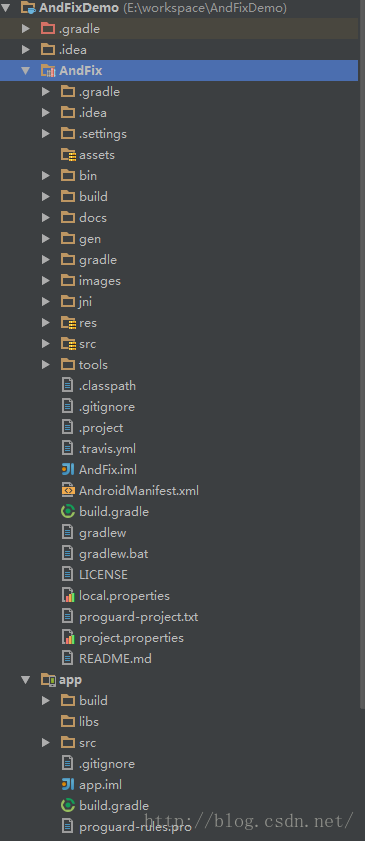
Task: Click the local.properties file icon
Action: (68, 595)
